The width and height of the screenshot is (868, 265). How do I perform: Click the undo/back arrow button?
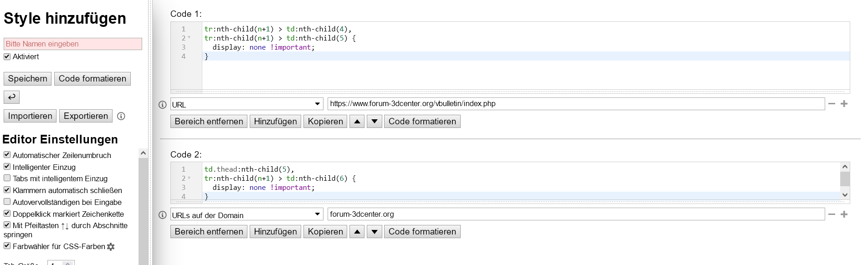tap(11, 97)
